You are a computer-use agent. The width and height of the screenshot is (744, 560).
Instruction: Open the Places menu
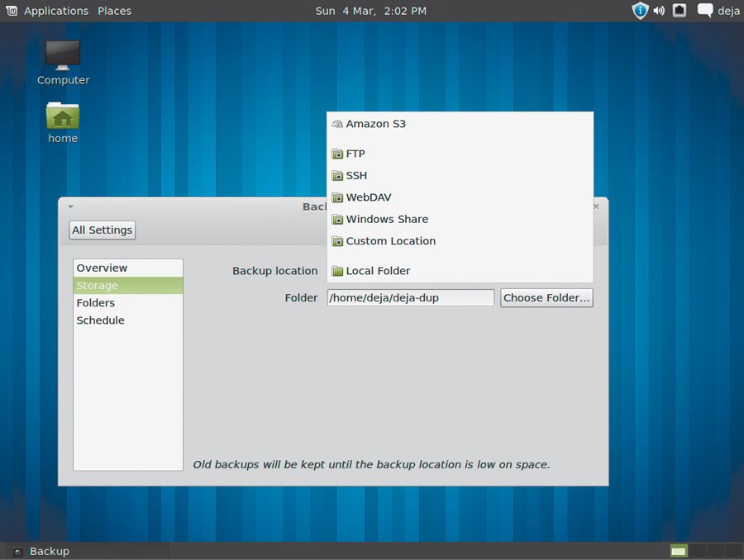pos(114,11)
